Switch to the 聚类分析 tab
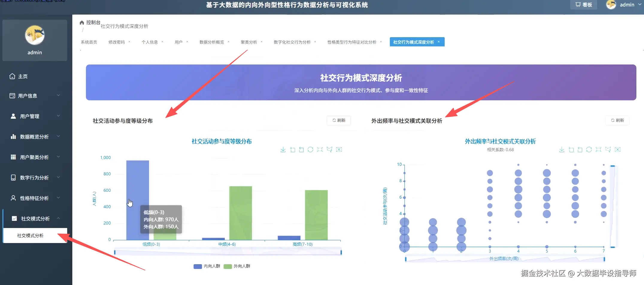 coord(248,42)
